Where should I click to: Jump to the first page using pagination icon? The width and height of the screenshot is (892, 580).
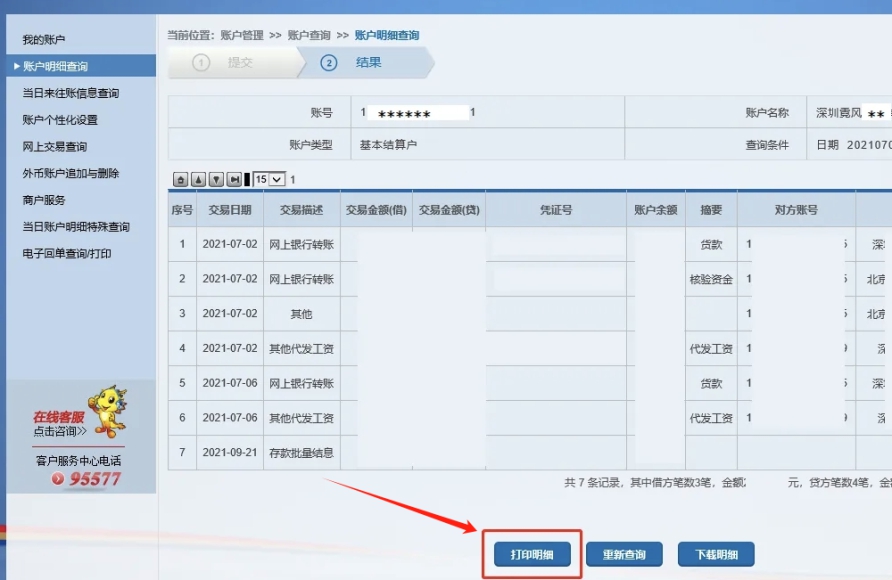[x=180, y=179]
